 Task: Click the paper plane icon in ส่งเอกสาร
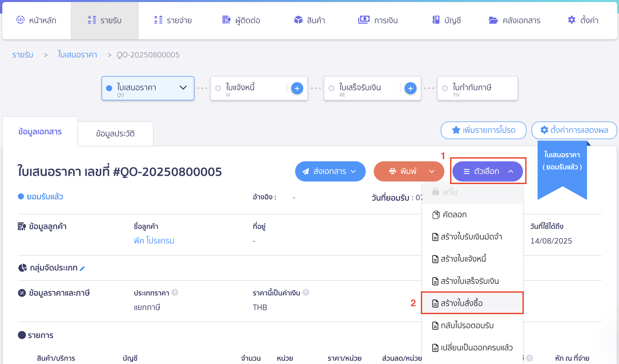(306, 171)
